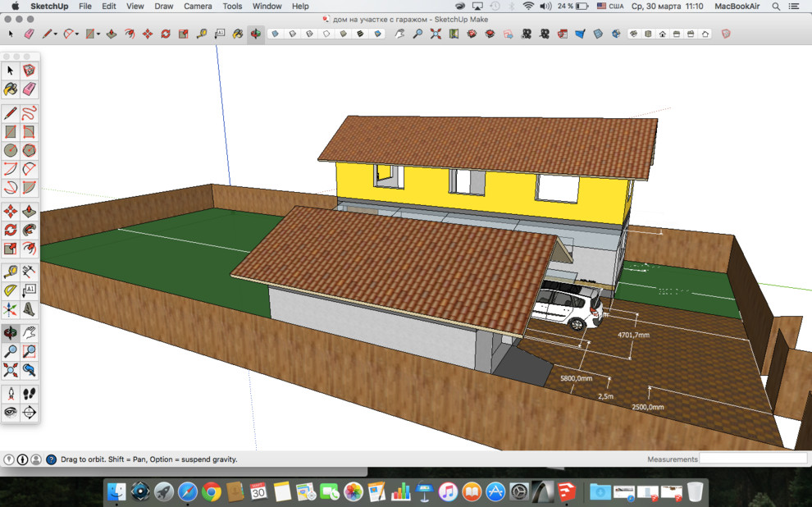Expand the rectangle shape tool dropdown arrow
This screenshot has width=812, height=507.
pyautogui.click(x=98, y=34)
